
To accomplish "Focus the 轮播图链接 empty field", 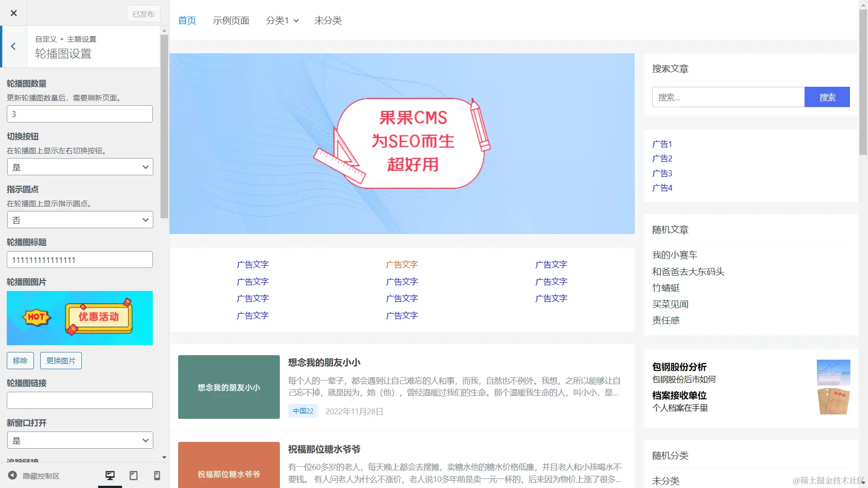I will (x=80, y=400).
